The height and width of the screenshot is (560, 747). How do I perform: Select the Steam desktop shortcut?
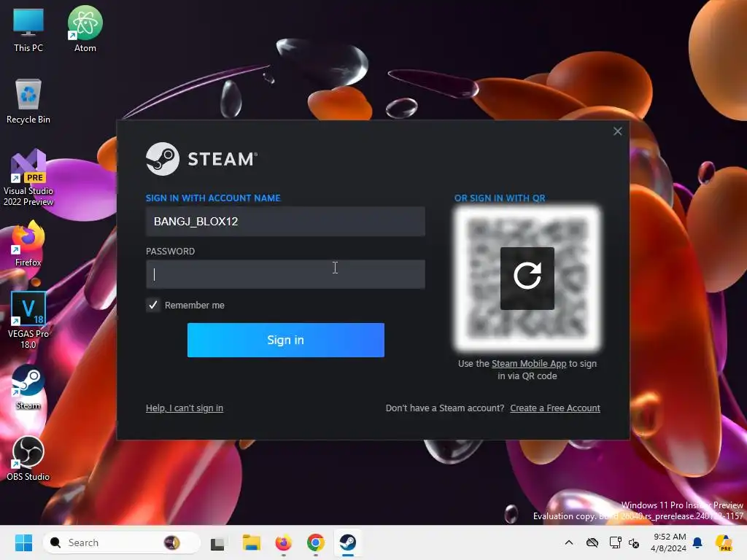(28, 387)
